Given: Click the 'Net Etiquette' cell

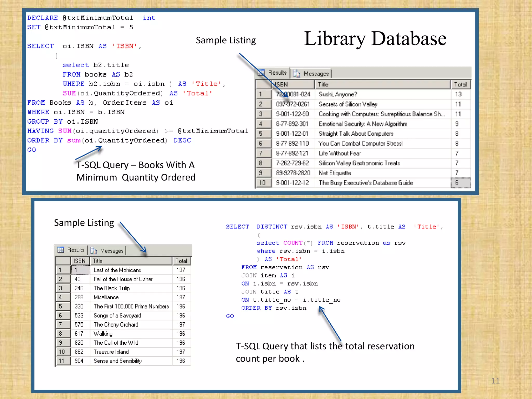Looking at the screenshot, I should (x=382, y=173).
